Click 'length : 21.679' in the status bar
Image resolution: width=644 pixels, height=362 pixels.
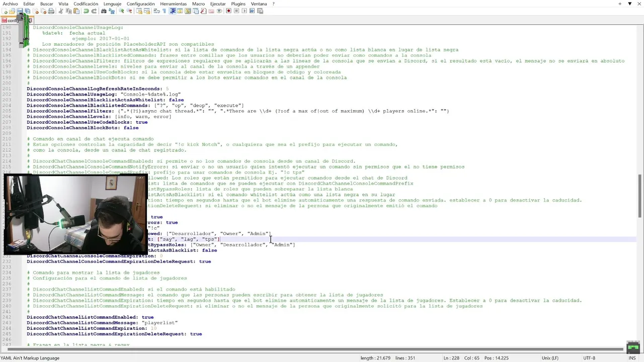tap(375, 358)
